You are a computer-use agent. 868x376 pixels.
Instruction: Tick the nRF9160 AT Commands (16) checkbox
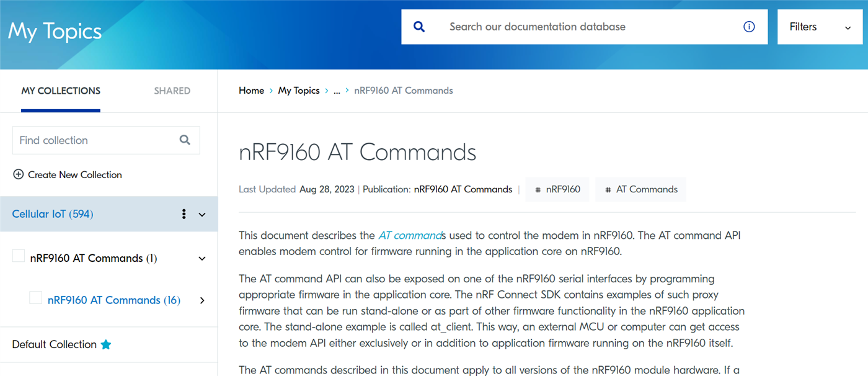click(36, 298)
